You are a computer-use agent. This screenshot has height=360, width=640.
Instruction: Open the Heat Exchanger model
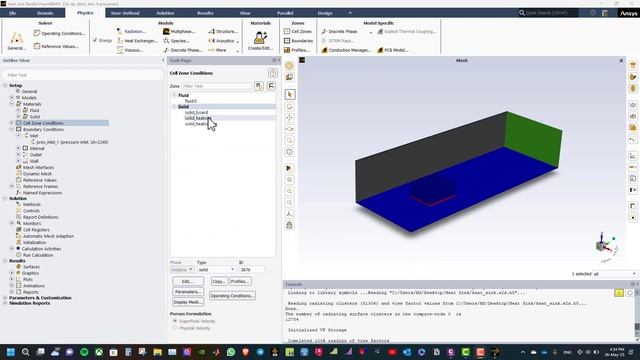[x=137, y=41]
